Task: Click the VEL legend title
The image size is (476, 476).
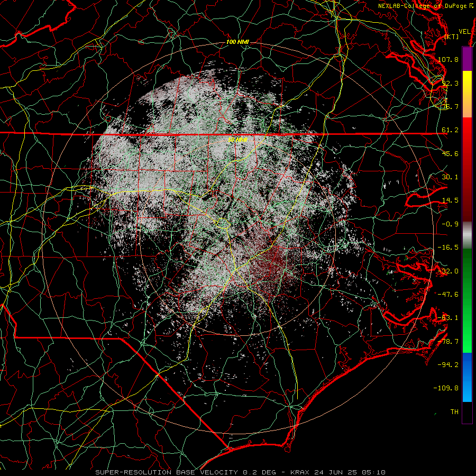Action: (x=464, y=32)
